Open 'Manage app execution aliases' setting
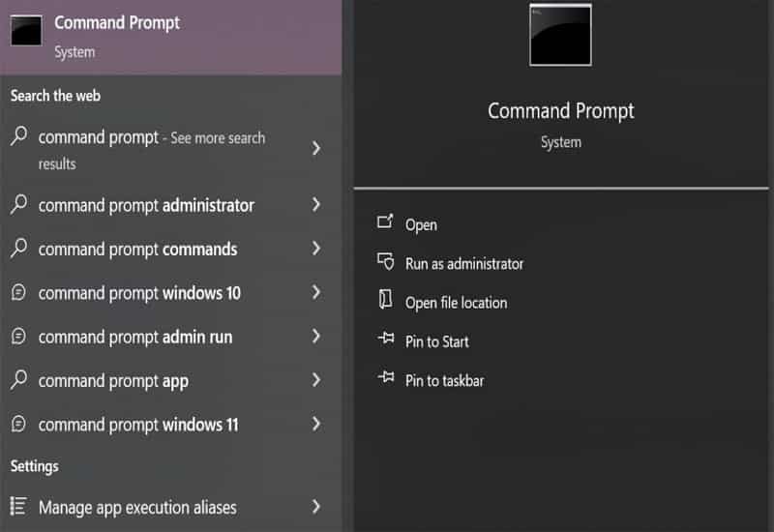The image size is (774, 532). click(137, 507)
